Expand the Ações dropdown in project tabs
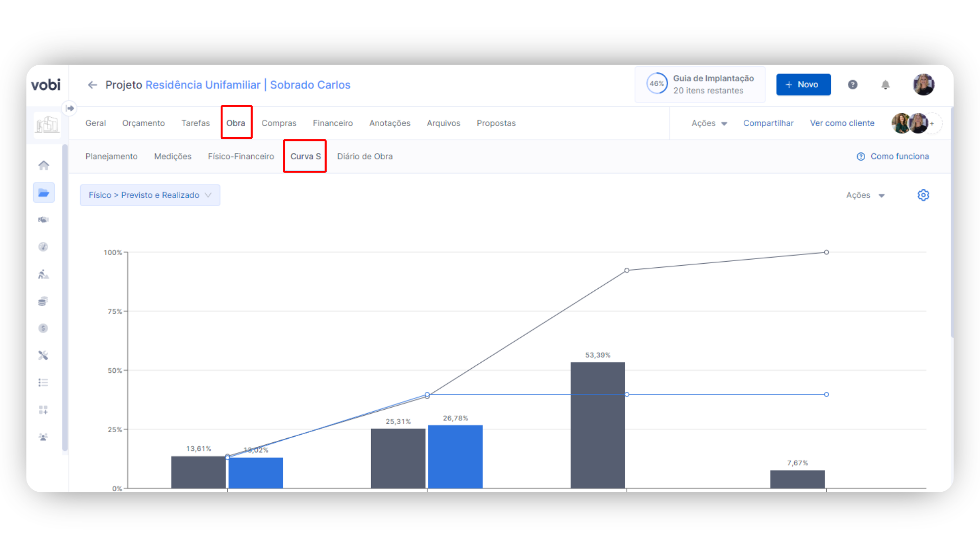This screenshot has width=980, height=551. [709, 123]
